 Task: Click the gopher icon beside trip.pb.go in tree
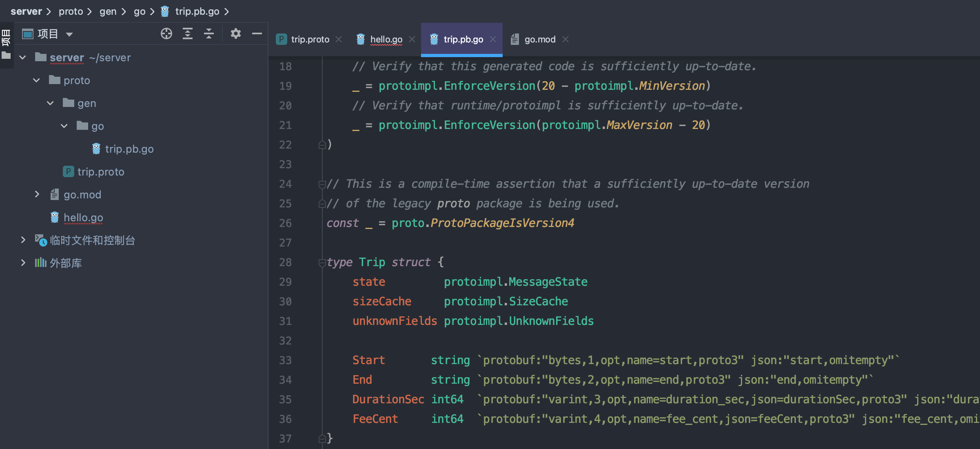(96, 149)
